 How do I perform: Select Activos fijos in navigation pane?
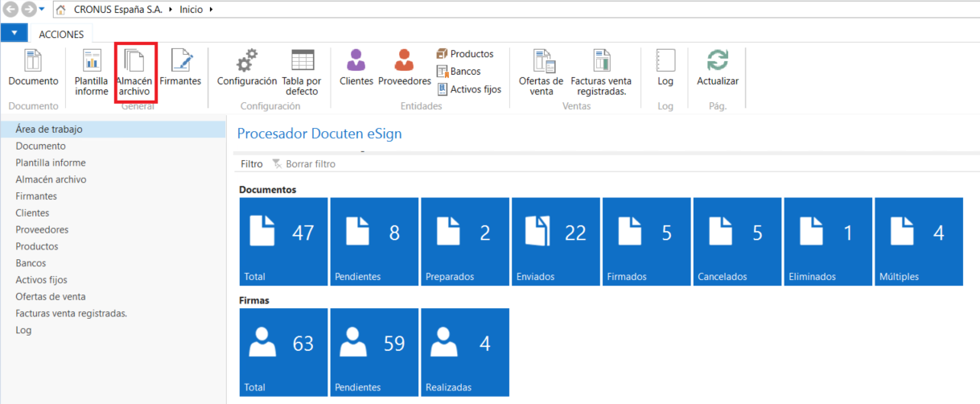tap(113, 280)
